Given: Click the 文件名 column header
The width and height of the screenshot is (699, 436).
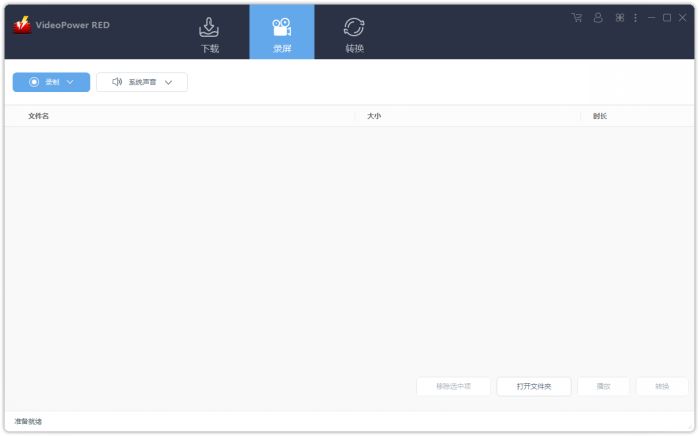Looking at the screenshot, I should click(38, 116).
